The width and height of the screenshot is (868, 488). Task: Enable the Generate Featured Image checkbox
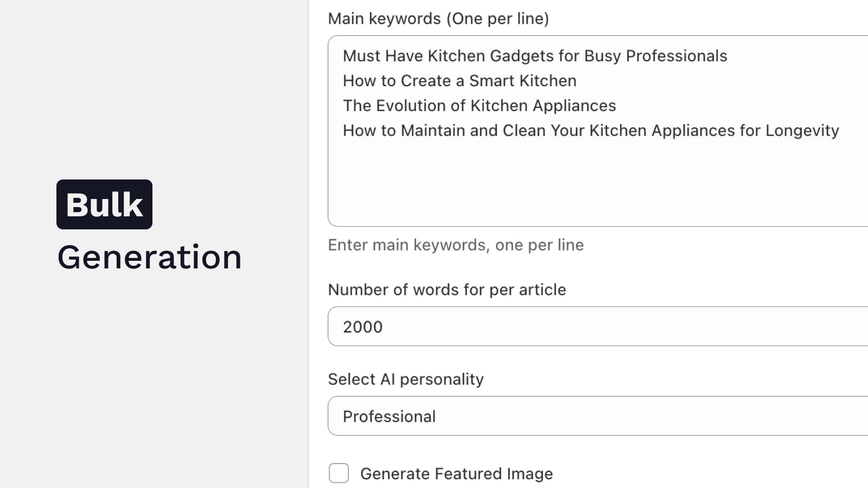pos(339,473)
